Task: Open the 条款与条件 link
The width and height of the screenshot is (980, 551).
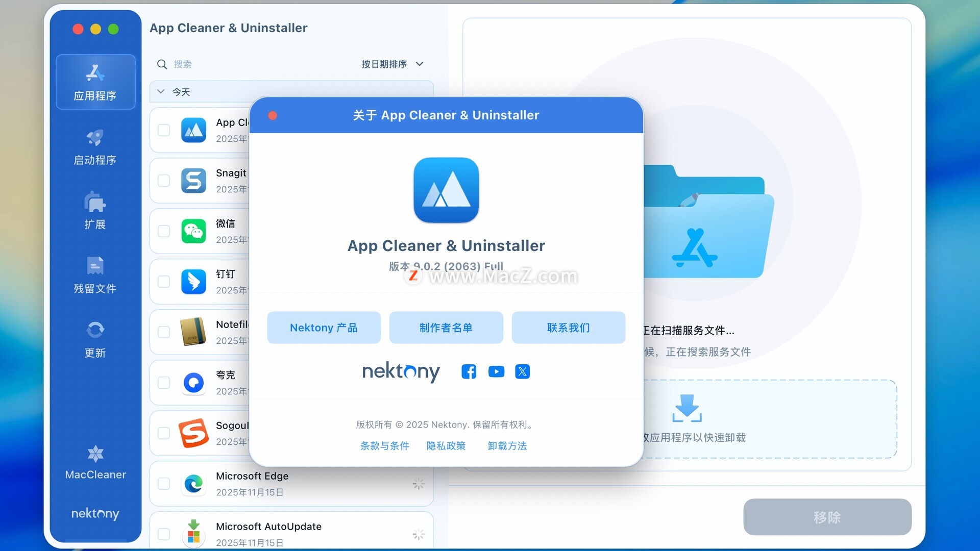Action: click(384, 446)
